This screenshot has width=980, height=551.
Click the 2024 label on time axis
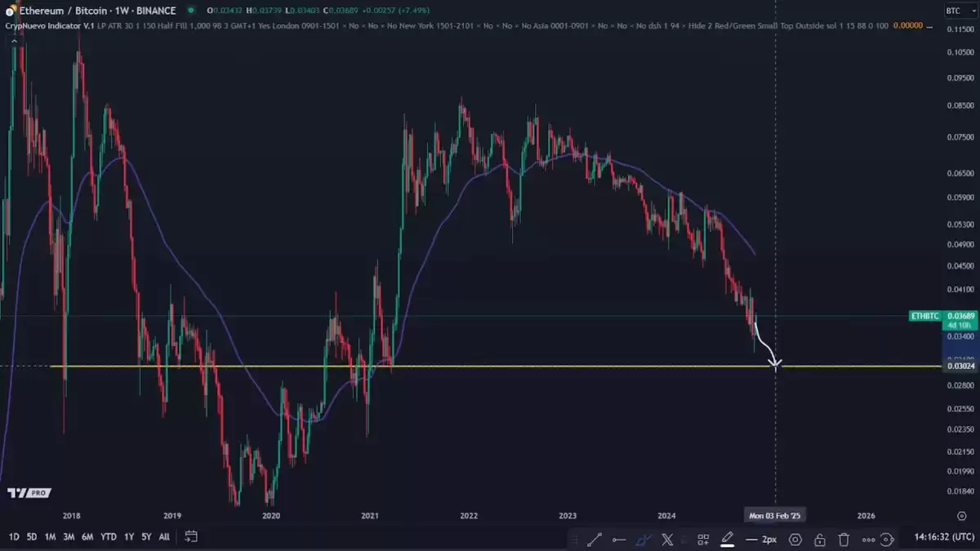coord(667,516)
